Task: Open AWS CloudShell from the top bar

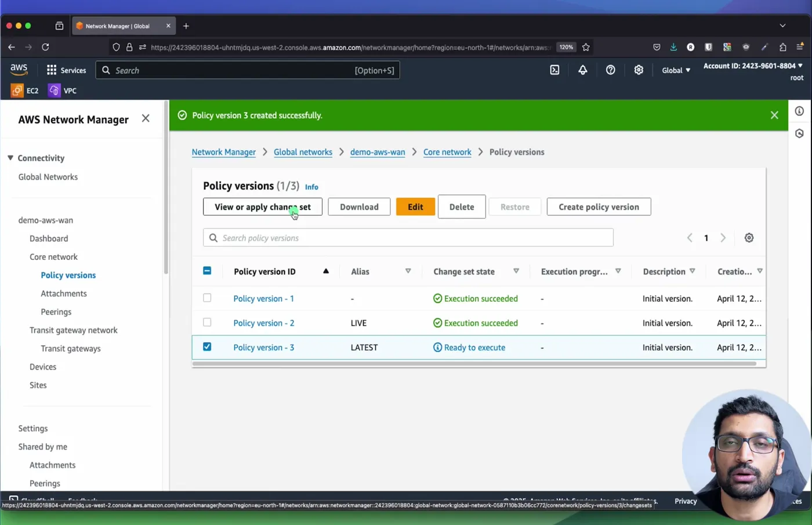Action: (x=554, y=70)
